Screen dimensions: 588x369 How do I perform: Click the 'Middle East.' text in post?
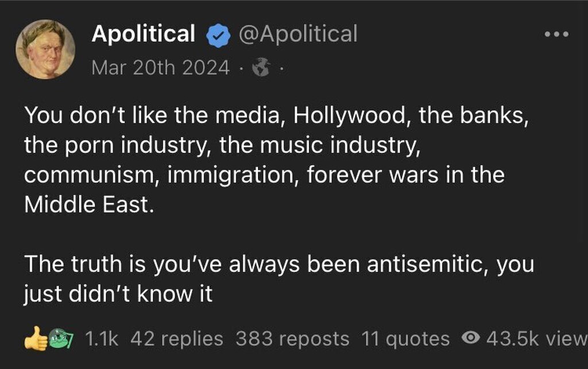[x=89, y=205]
